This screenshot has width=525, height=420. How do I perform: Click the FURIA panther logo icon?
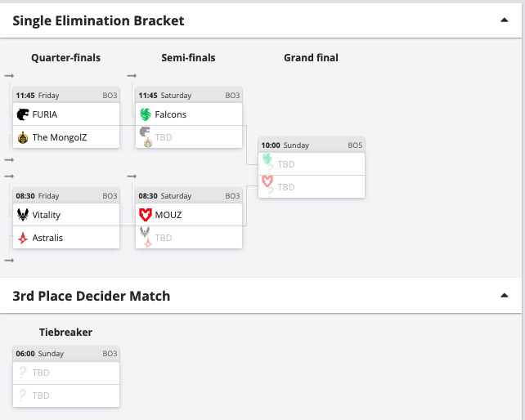coord(23,114)
